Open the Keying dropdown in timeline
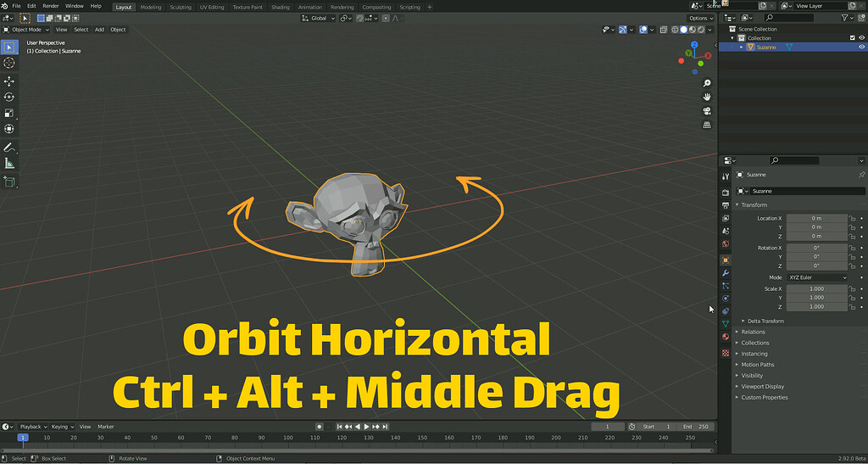 [x=63, y=427]
